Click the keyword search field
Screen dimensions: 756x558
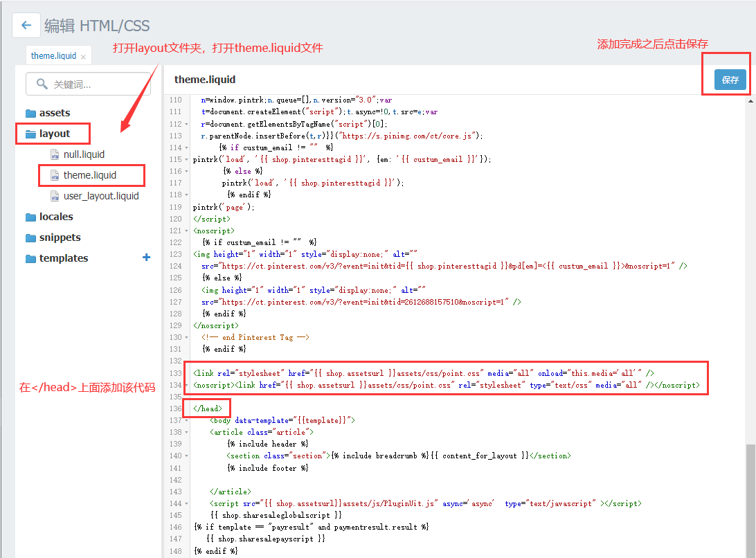tap(88, 84)
